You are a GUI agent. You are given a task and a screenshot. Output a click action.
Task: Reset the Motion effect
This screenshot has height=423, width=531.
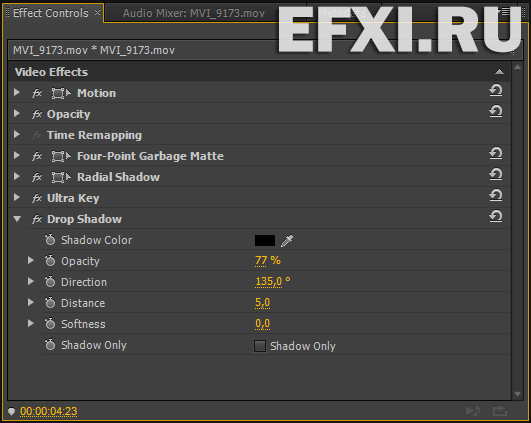(496, 91)
